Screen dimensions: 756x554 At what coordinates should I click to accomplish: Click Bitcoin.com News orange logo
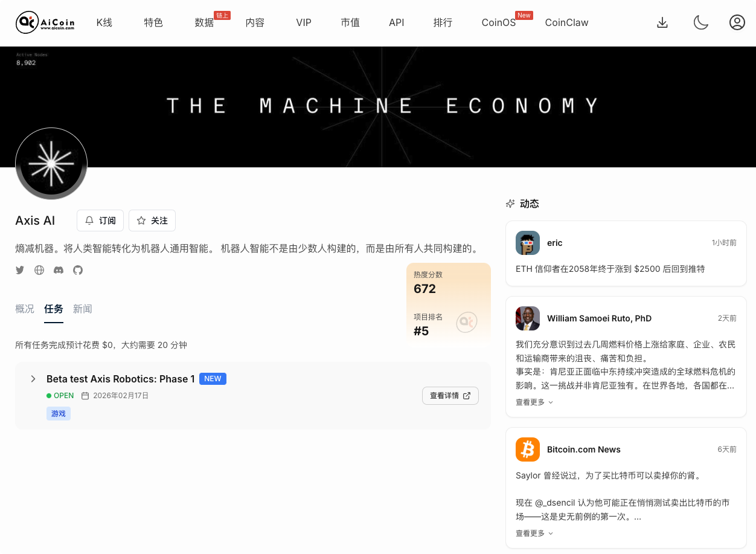[x=528, y=449]
